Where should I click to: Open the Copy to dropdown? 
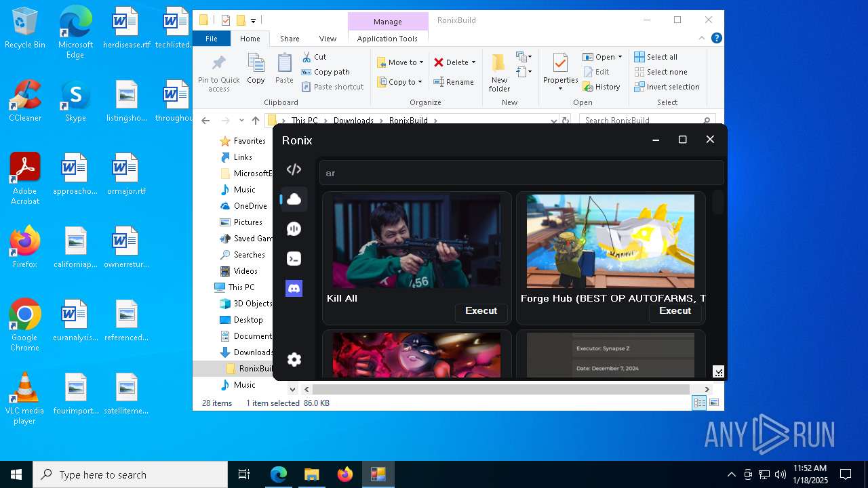399,82
